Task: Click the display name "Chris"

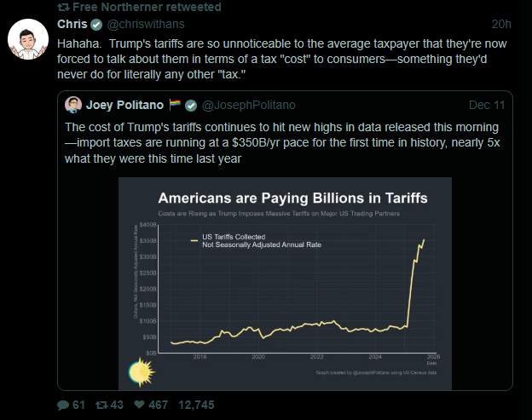Action: [72, 24]
